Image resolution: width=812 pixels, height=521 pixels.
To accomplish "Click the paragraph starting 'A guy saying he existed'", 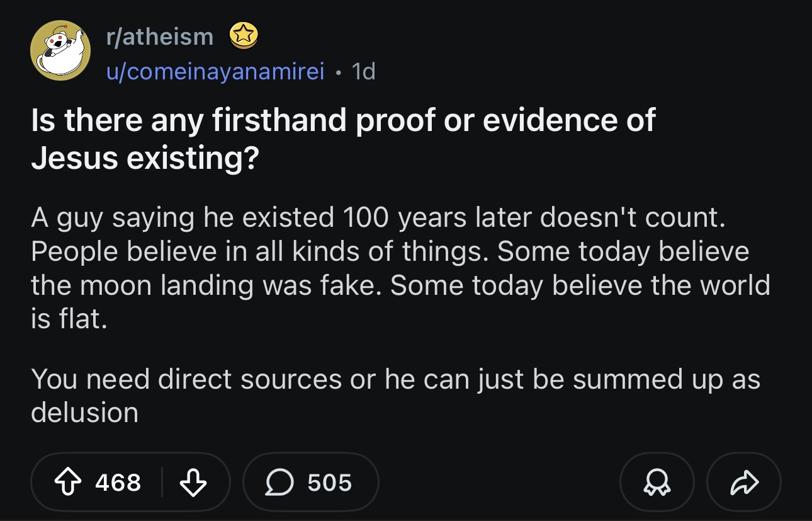I will coord(378,218).
